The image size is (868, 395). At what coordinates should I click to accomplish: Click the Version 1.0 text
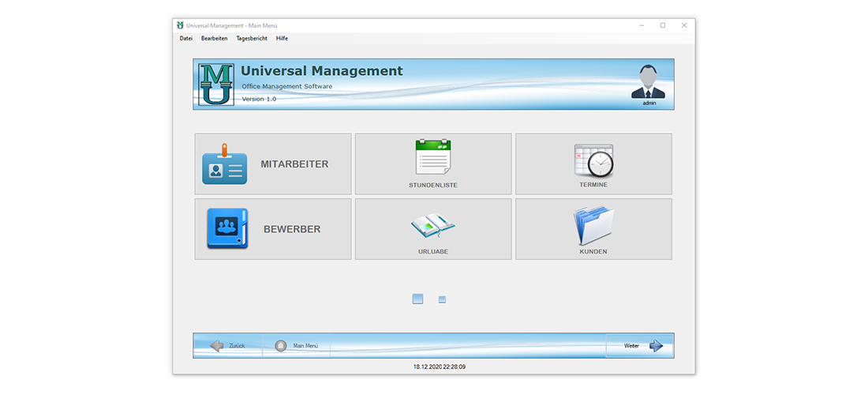click(259, 100)
